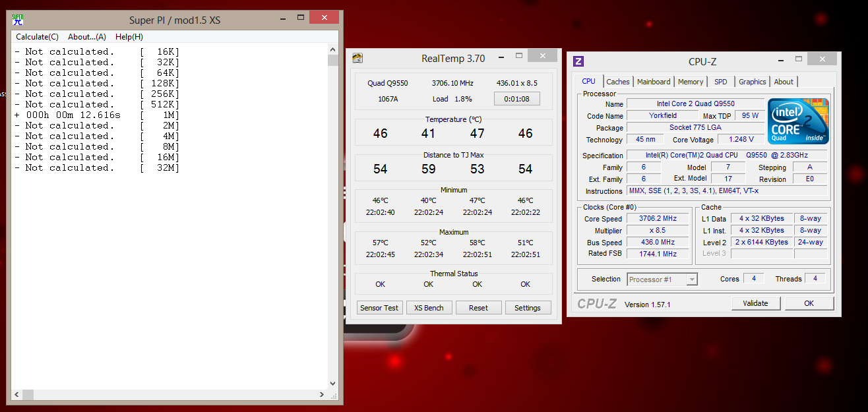The width and height of the screenshot is (868, 412).
Task: Click the Validate button in CPU-Z
Action: coord(755,303)
